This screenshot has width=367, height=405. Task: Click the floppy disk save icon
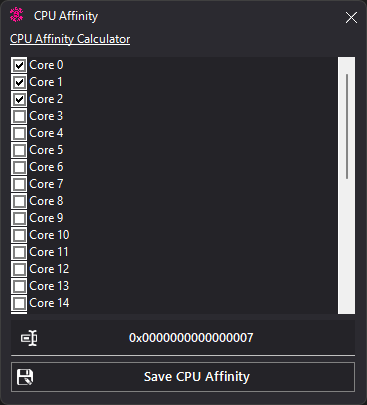[x=25, y=377]
